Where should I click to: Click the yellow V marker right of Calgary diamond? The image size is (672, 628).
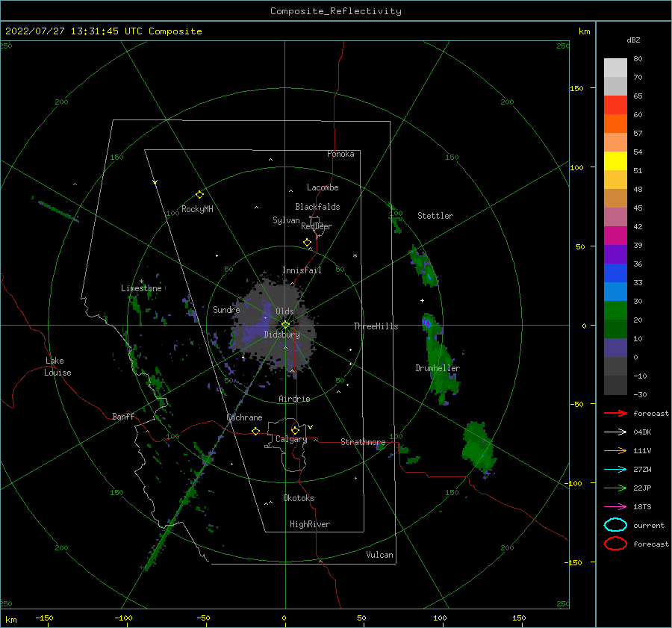(x=311, y=427)
